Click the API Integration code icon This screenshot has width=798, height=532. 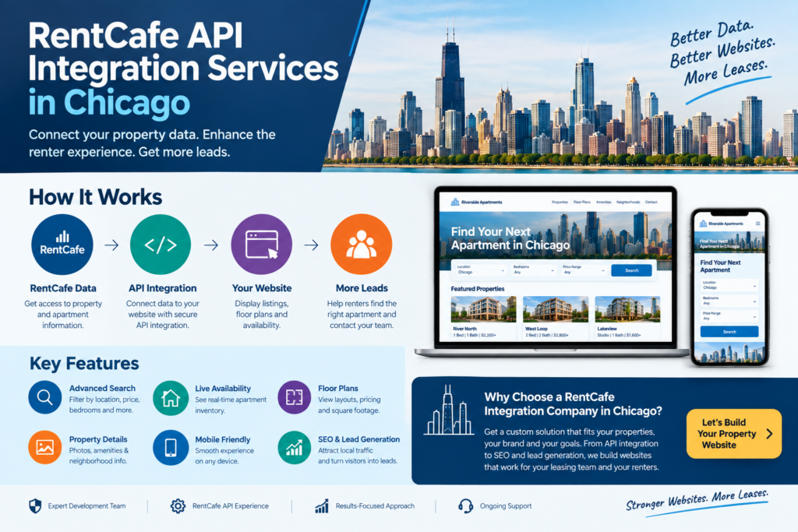(161, 245)
